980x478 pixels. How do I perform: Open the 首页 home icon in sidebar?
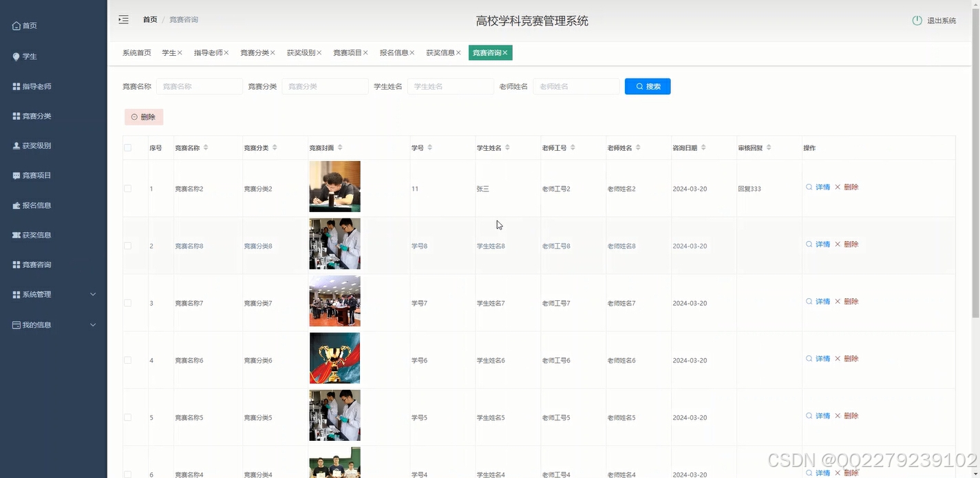pyautogui.click(x=15, y=25)
